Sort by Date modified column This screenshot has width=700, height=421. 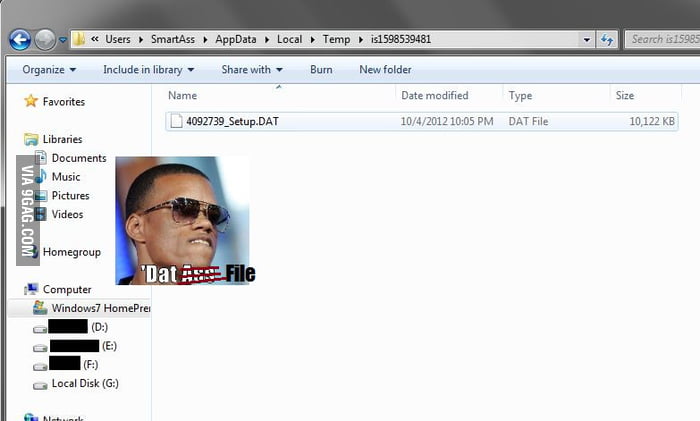tap(434, 96)
